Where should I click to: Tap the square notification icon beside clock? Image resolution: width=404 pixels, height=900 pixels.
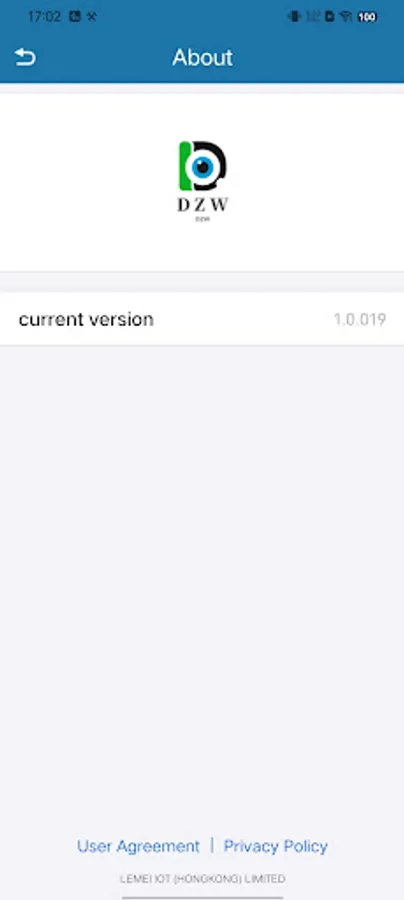pyautogui.click(x=75, y=17)
